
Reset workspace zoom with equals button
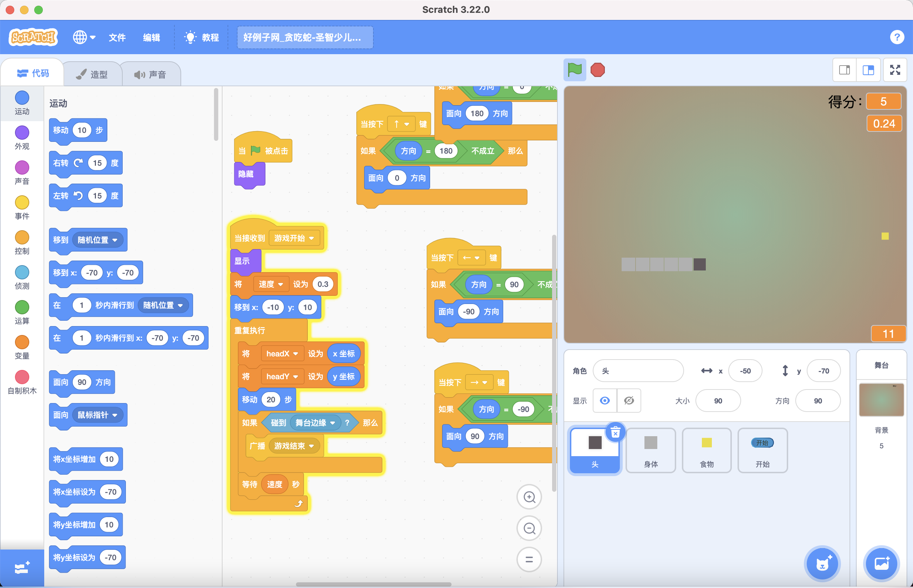point(529,560)
